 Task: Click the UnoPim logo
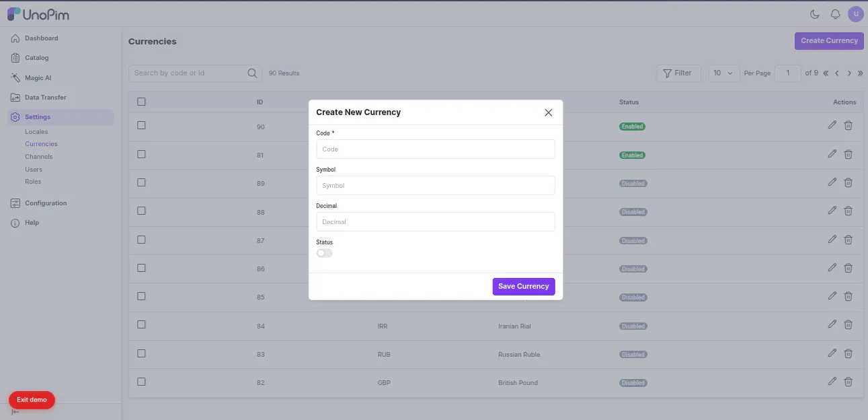click(x=38, y=14)
